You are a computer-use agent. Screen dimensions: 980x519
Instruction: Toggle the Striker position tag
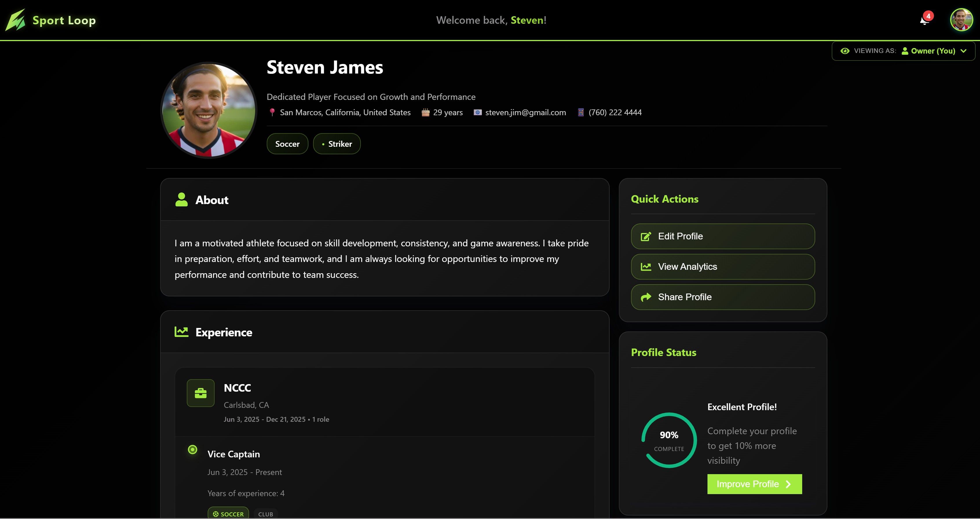pyautogui.click(x=336, y=143)
